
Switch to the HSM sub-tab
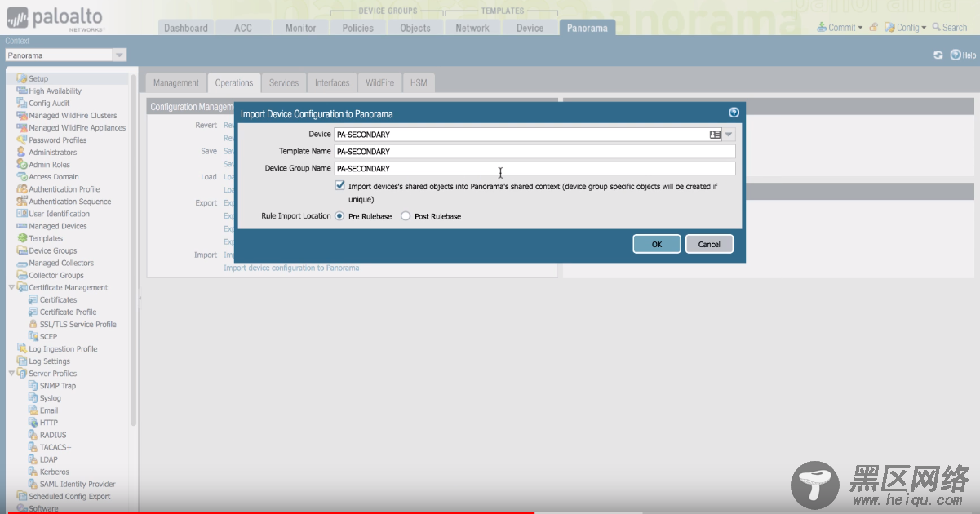(419, 83)
